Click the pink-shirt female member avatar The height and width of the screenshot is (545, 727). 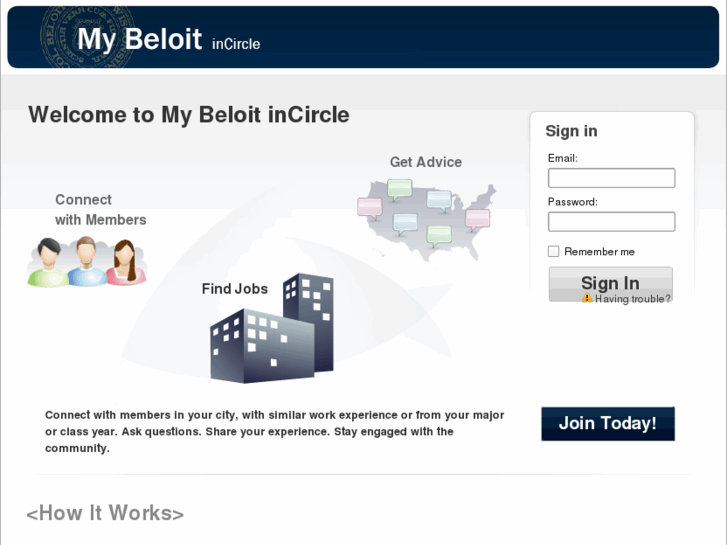coord(125,264)
